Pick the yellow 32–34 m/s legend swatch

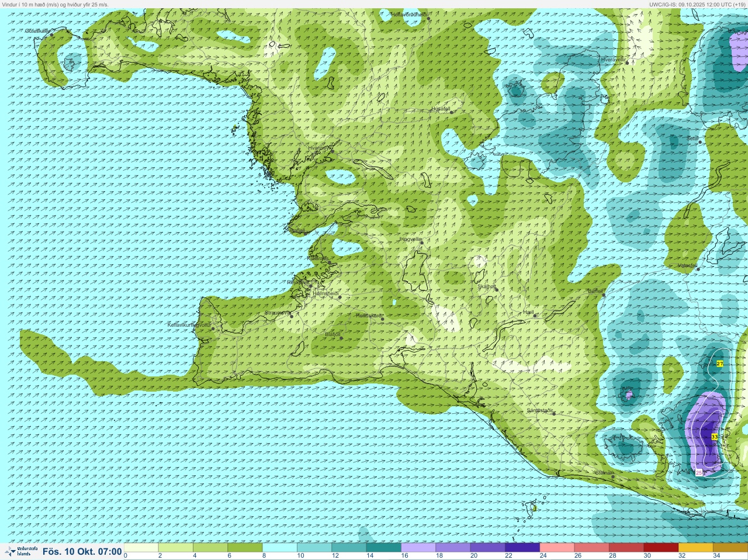pos(695,548)
